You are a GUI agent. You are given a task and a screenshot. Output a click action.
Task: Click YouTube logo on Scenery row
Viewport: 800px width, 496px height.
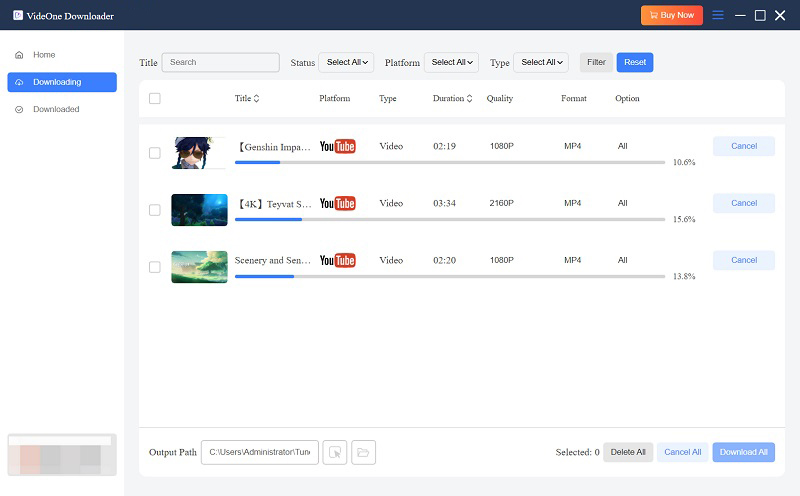tap(337, 261)
